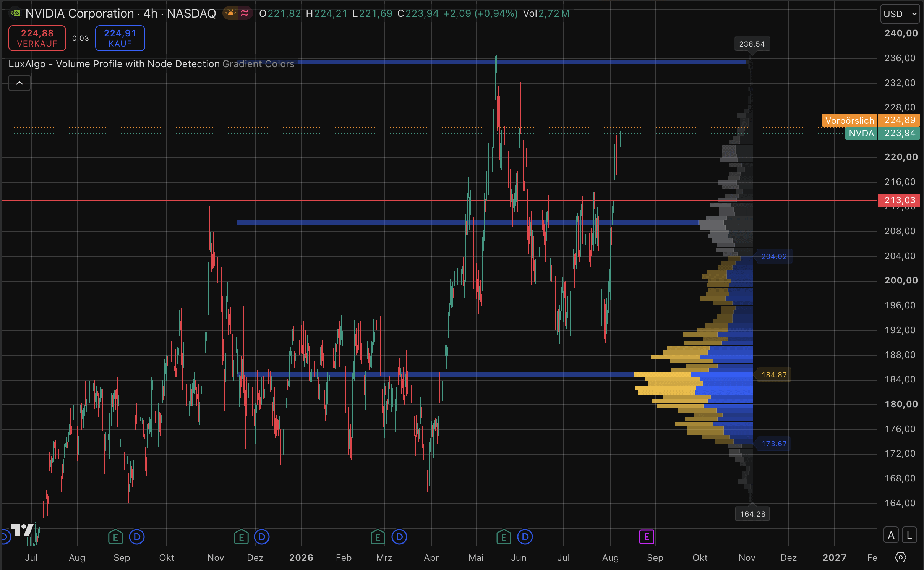This screenshot has width=924, height=570.
Task: Click the Vol 2,72 M volume readout
Action: click(546, 13)
